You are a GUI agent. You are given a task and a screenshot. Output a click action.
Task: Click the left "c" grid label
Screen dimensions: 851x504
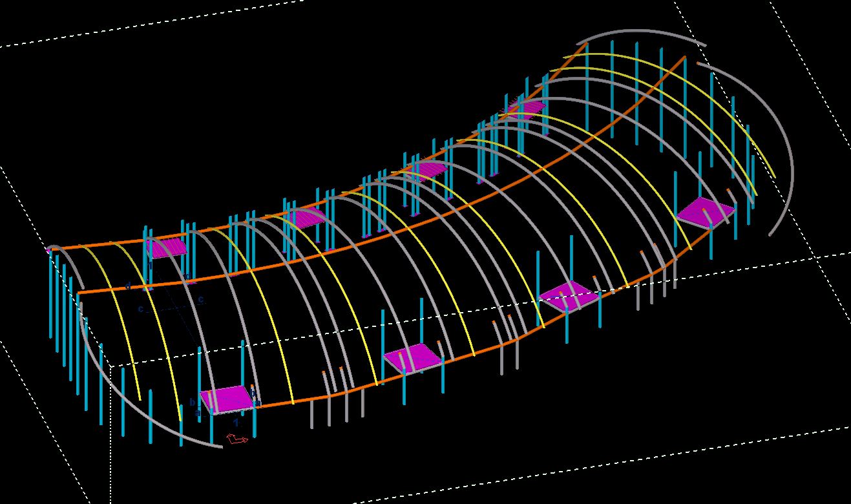140,309
